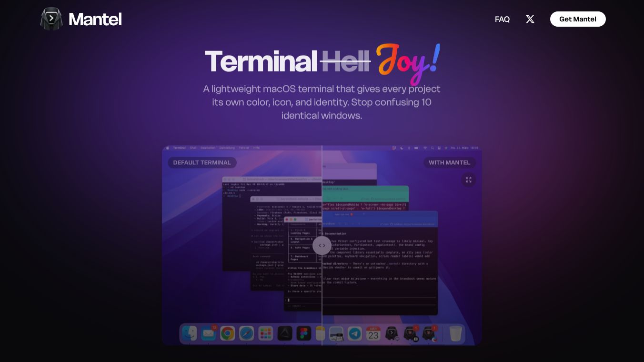Click the Trash icon in dock
This screenshot has width=644, height=362.
pos(456,333)
